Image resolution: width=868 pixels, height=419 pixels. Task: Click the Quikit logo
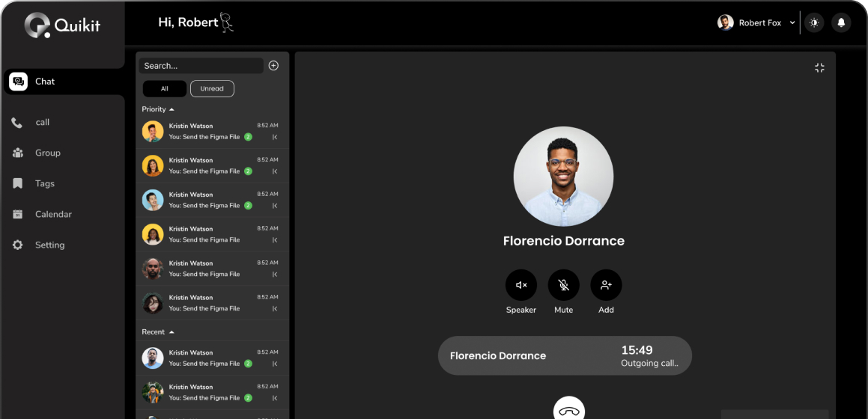tap(62, 25)
